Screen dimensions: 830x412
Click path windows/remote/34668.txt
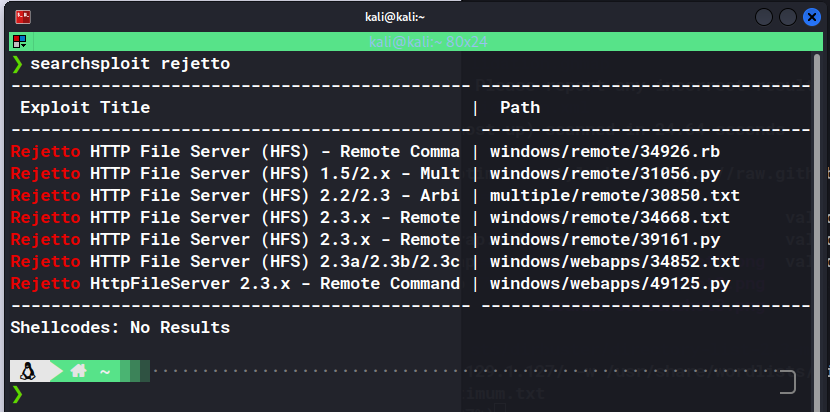[x=610, y=218]
